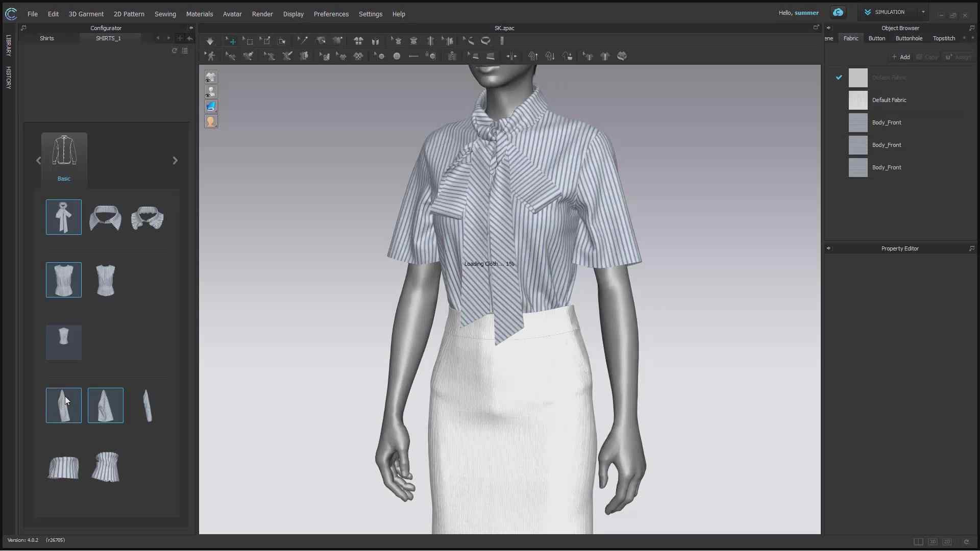Select the striped shirt collar thumbnail
980x551 pixels.
coord(105,217)
